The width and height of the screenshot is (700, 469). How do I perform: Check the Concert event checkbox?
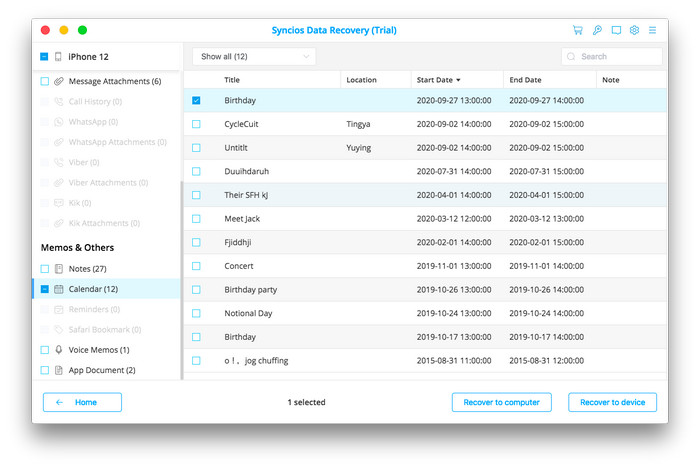[x=196, y=266]
